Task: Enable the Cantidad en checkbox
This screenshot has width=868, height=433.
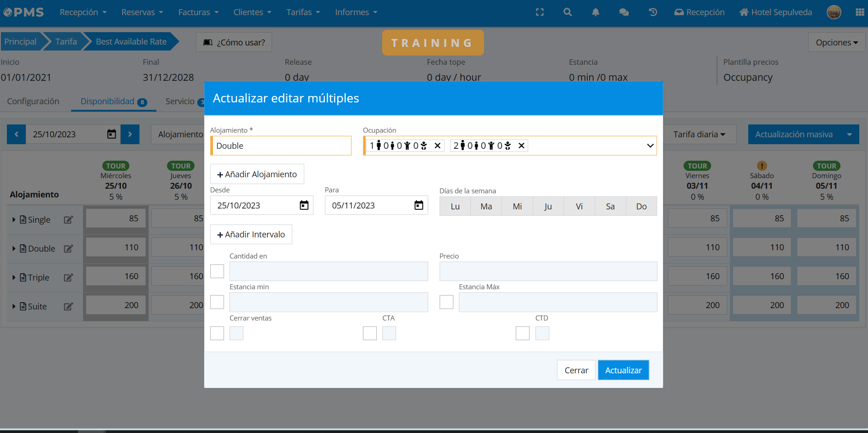Action: (217, 271)
